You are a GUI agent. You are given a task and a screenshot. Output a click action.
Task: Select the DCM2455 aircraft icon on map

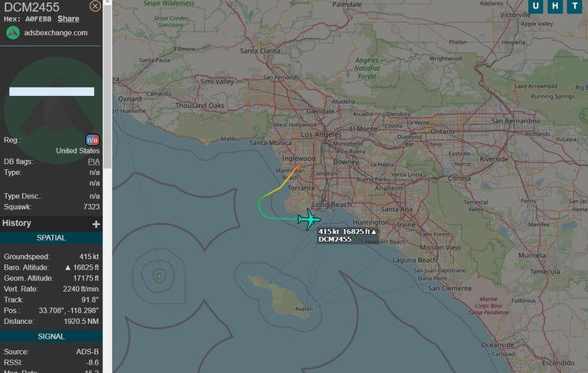pyautogui.click(x=309, y=220)
